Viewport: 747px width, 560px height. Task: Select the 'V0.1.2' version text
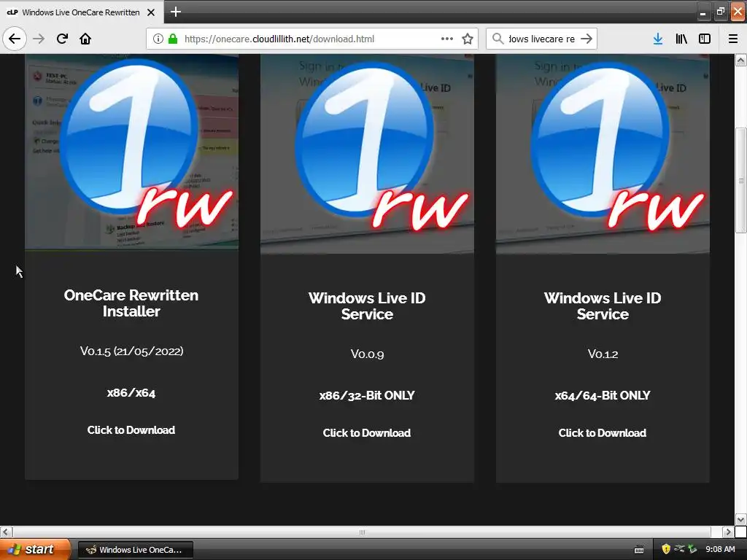(603, 354)
